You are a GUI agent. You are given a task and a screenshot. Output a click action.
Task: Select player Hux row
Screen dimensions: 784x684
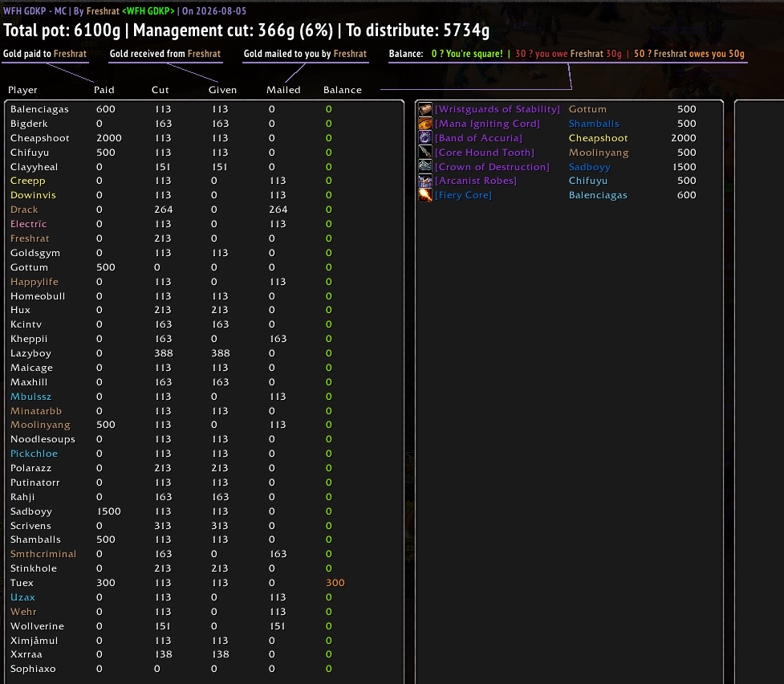[204, 310]
